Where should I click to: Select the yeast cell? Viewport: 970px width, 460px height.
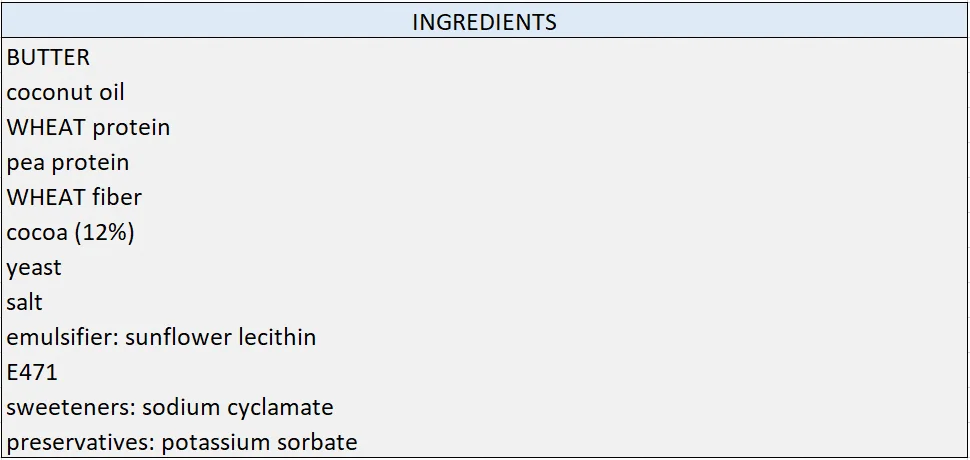tap(484, 267)
